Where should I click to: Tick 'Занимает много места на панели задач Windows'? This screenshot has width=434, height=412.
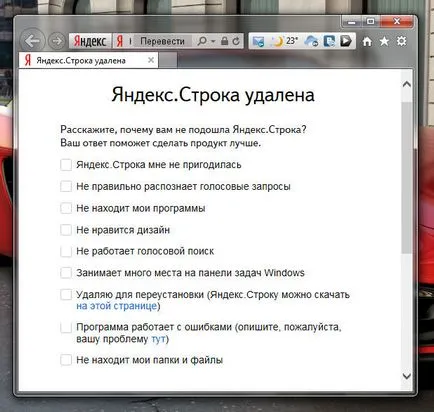click(x=66, y=273)
